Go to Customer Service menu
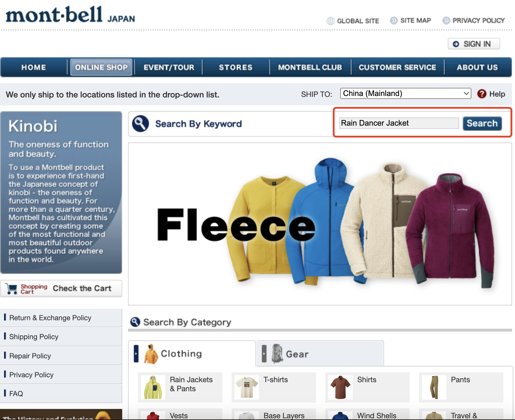 pos(397,67)
